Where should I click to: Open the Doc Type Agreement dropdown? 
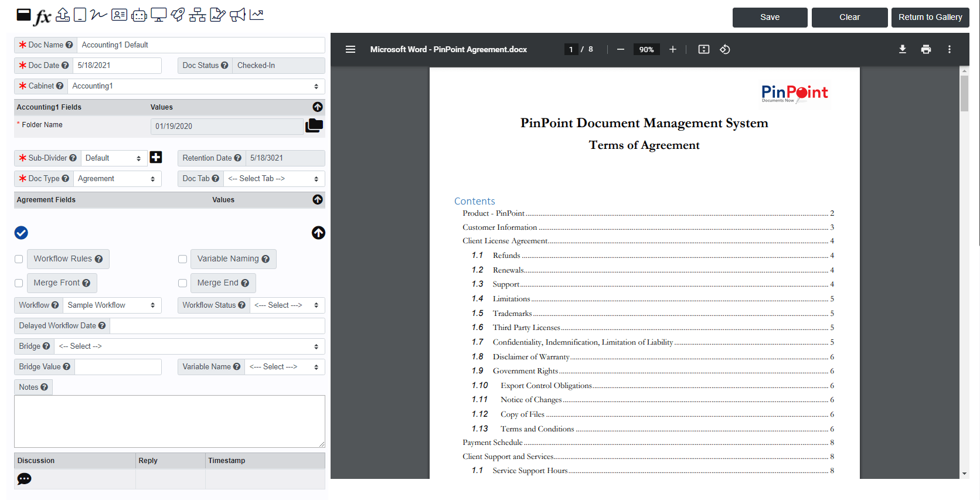(x=117, y=179)
